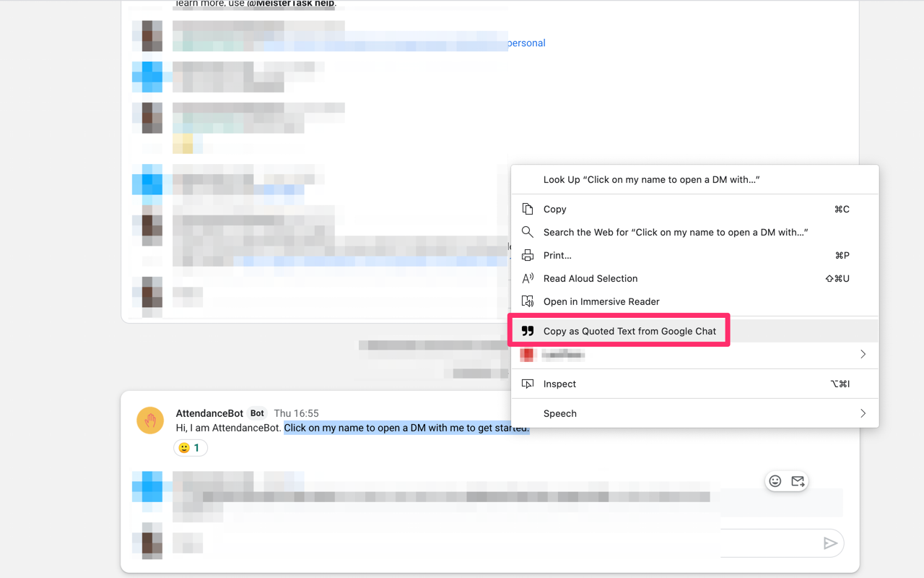Click the Copy pages icon
924x578 pixels.
[x=528, y=209]
